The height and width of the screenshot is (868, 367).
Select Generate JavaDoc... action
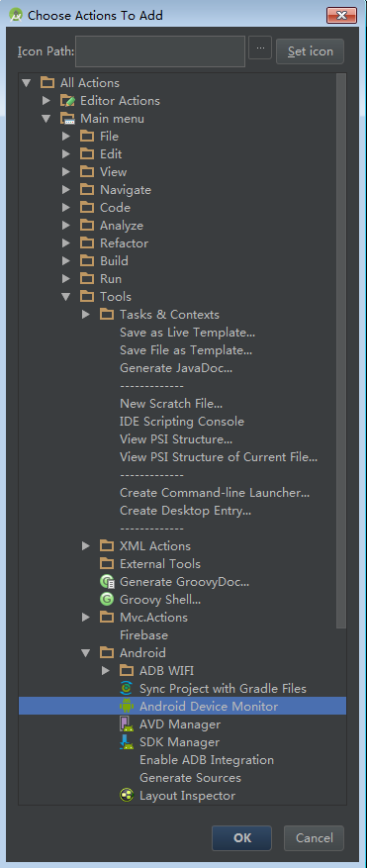tap(176, 367)
